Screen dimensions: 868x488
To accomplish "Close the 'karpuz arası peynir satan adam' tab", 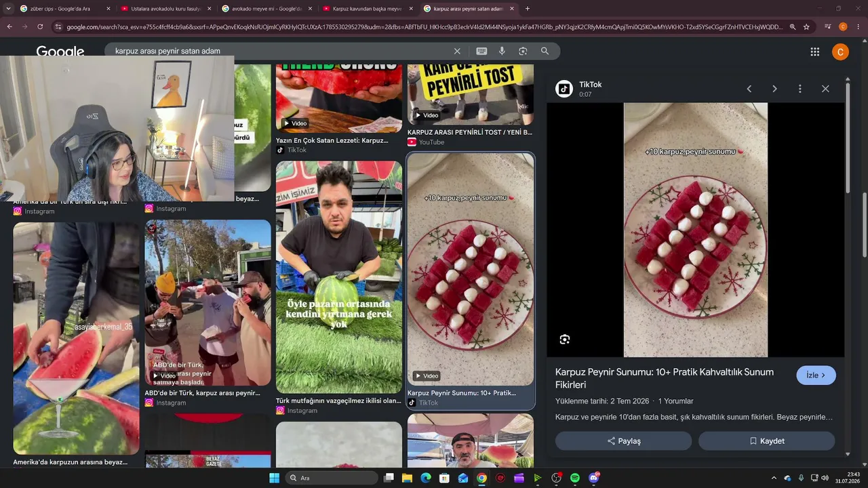I will [511, 9].
